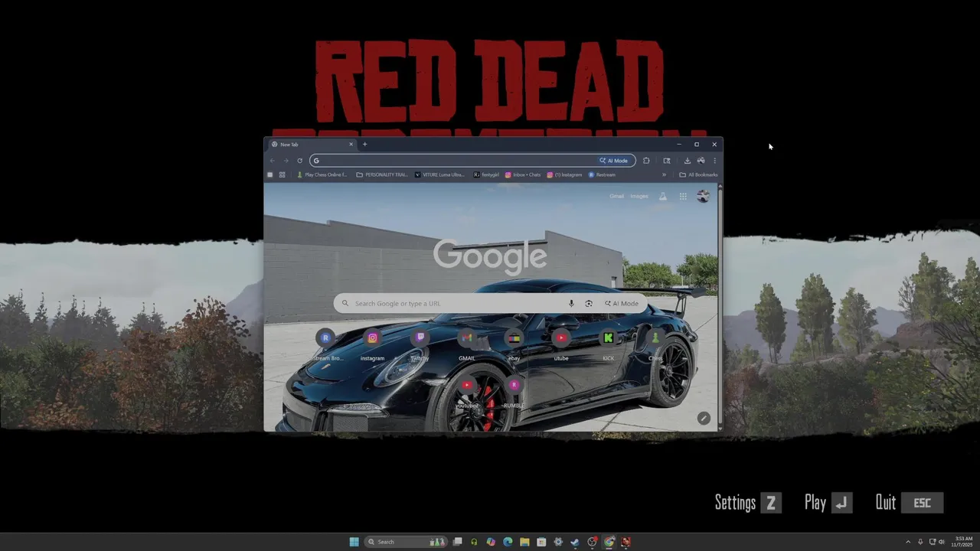980x551 pixels.
Task: Click the Google search box
Action: pyautogui.click(x=490, y=304)
